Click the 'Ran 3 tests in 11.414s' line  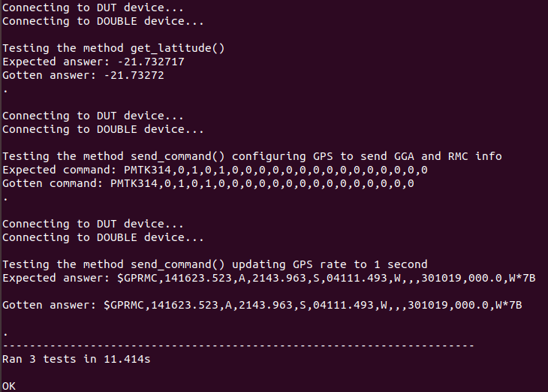coord(76,359)
